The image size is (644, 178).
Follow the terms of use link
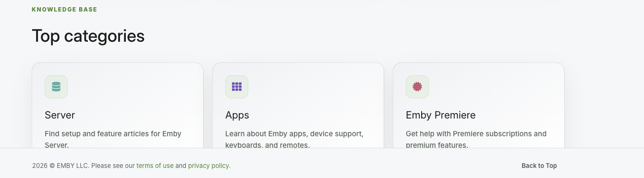(155, 166)
